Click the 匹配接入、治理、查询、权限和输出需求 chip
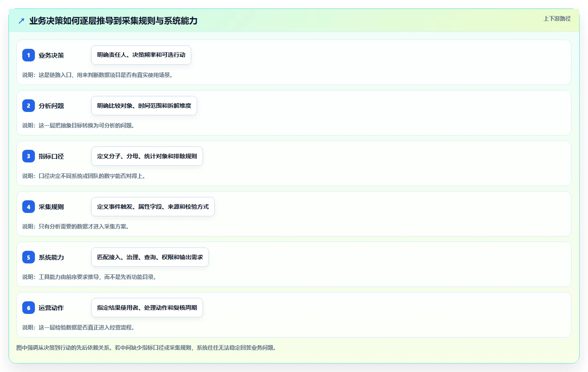Image resolution: width=588 pixels, height=372 pixels. [150, 257]
